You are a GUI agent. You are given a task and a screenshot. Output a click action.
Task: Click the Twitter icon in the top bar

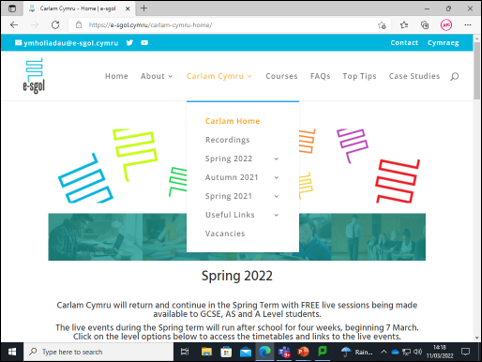coord(130,43)
